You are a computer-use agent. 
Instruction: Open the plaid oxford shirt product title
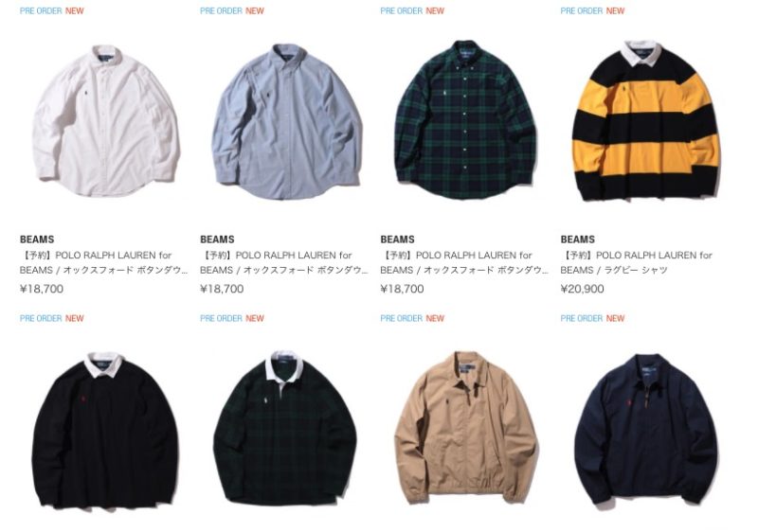click(464, 262)
